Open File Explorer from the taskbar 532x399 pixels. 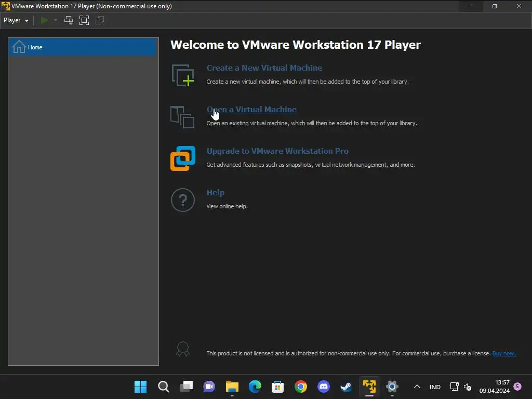click(x=232, y=387)
